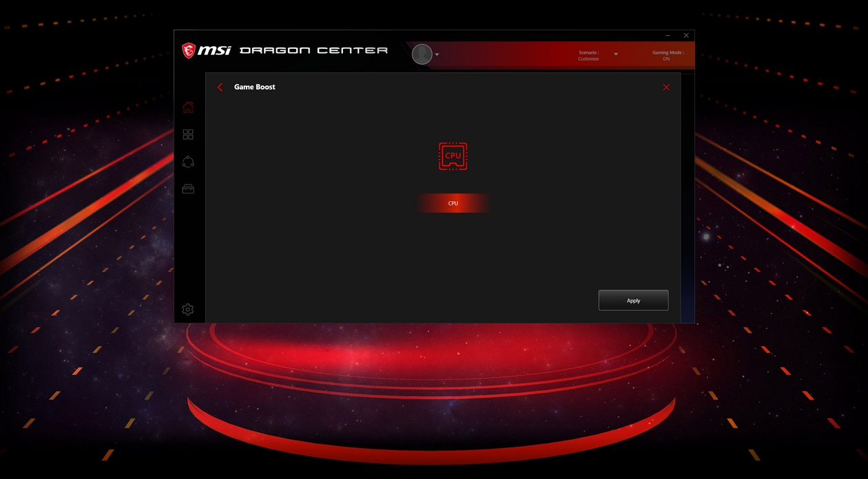Click the Dragon Center title text
Viewport: 868px width, 479px height.
[313, 50]
